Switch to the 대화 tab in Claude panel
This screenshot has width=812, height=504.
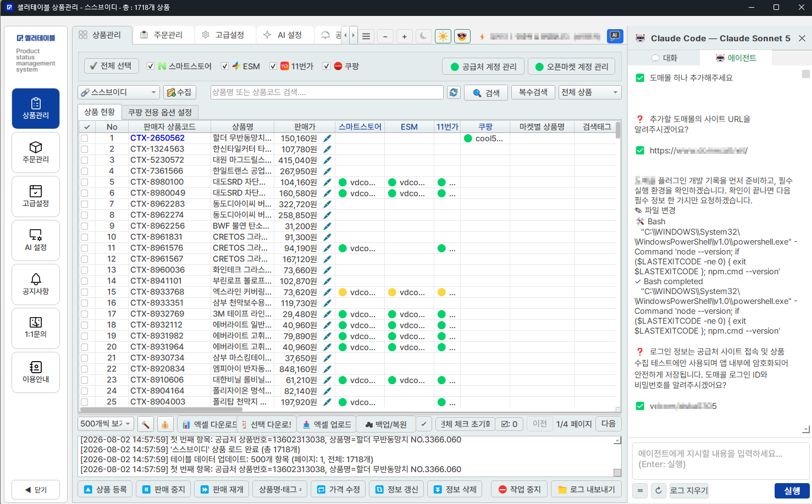664,58
